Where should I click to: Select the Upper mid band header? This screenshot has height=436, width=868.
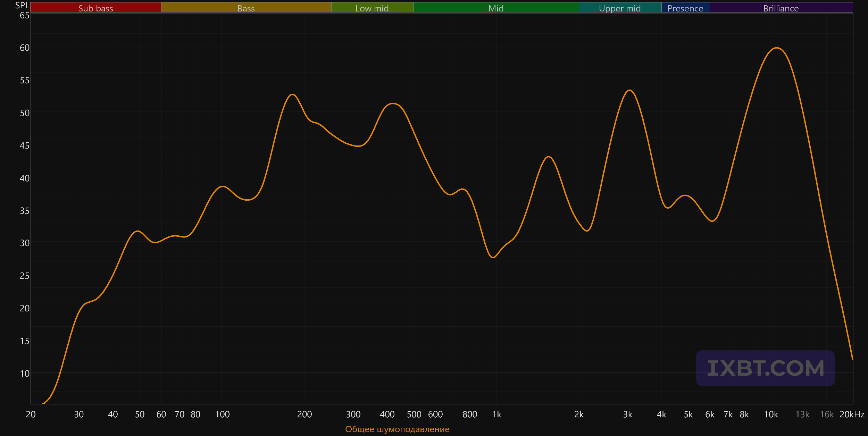pyautogui.click(x=620, y=8)
